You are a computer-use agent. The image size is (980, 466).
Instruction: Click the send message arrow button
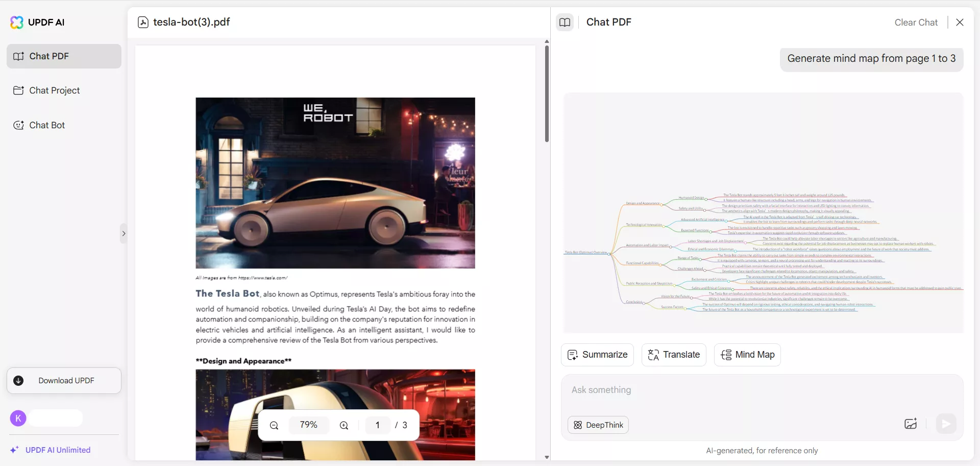(x=946, y=424)
